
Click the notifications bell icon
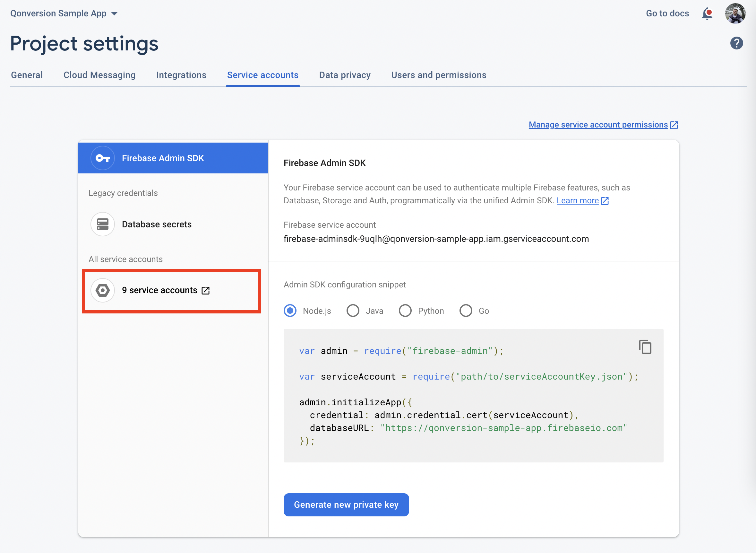707,14
